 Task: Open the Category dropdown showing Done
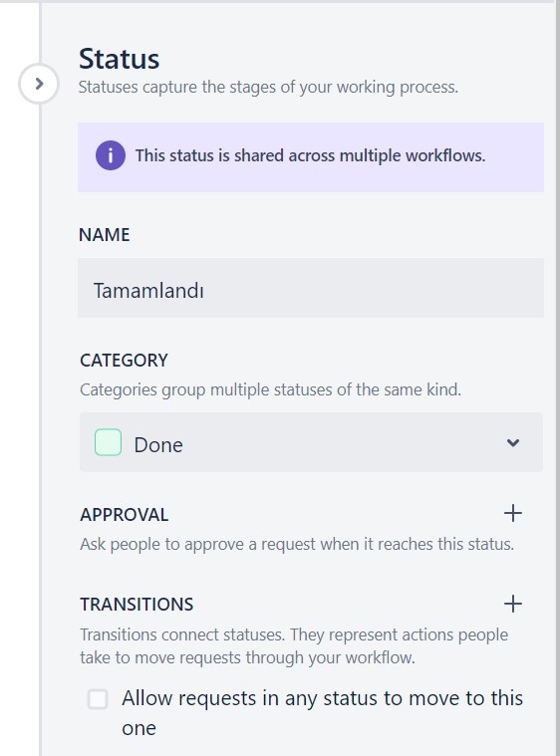(311, 442)
